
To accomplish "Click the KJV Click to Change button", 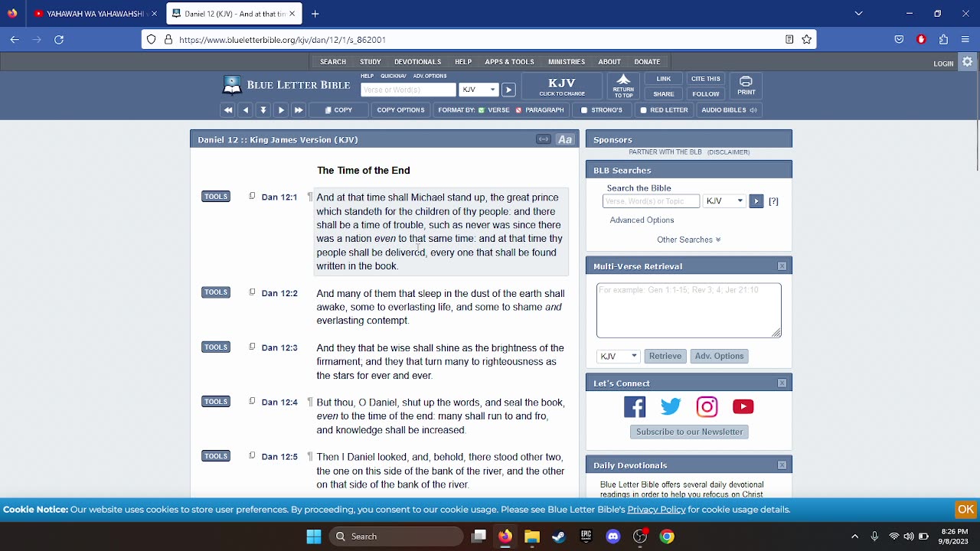I will (562, 86).
